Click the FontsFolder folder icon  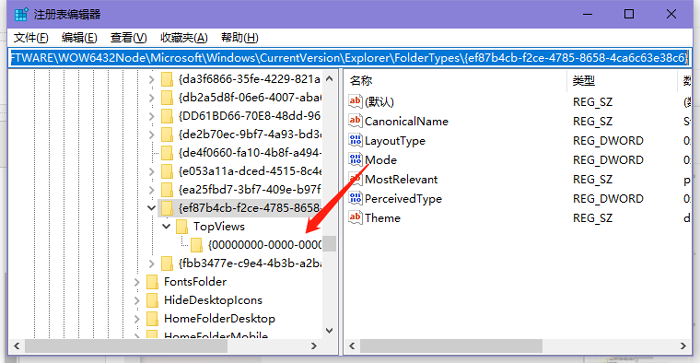coord(153,282)
